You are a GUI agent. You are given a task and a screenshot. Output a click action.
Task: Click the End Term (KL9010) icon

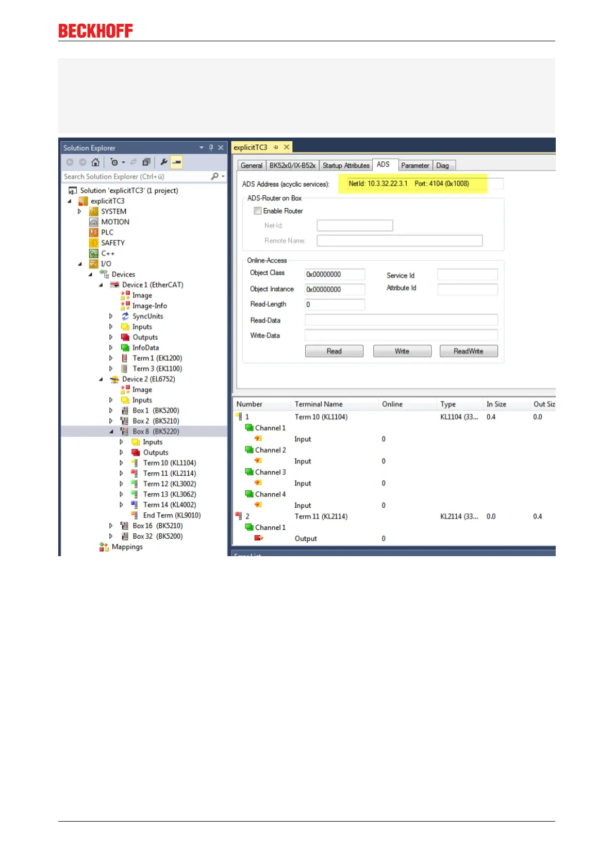tap(134, 515)
